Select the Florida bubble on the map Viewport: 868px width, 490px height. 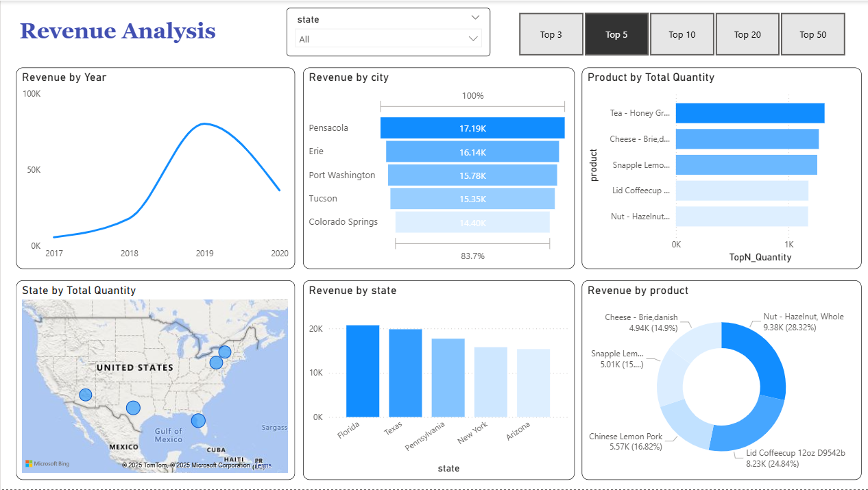pyautogui.click(x=198, y=421)
